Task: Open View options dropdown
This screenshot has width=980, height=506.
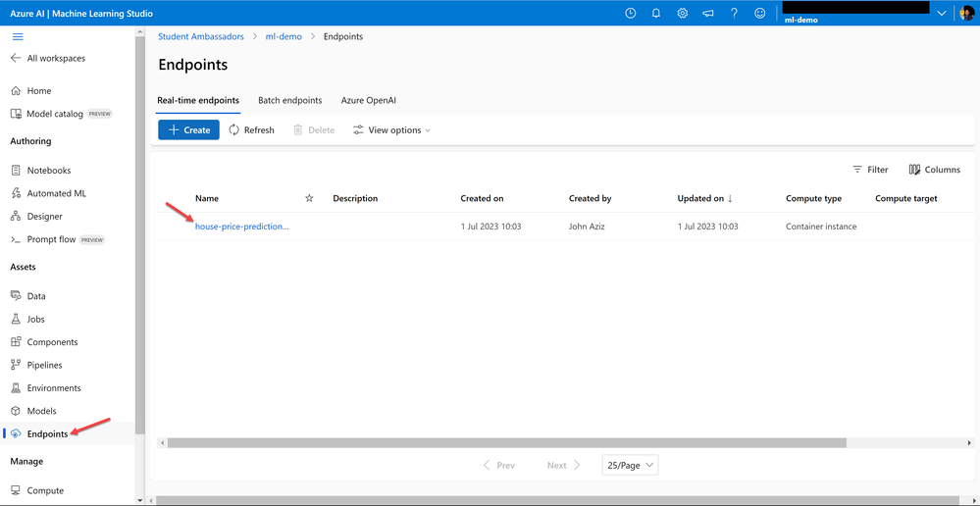Action: pos(391,130)
